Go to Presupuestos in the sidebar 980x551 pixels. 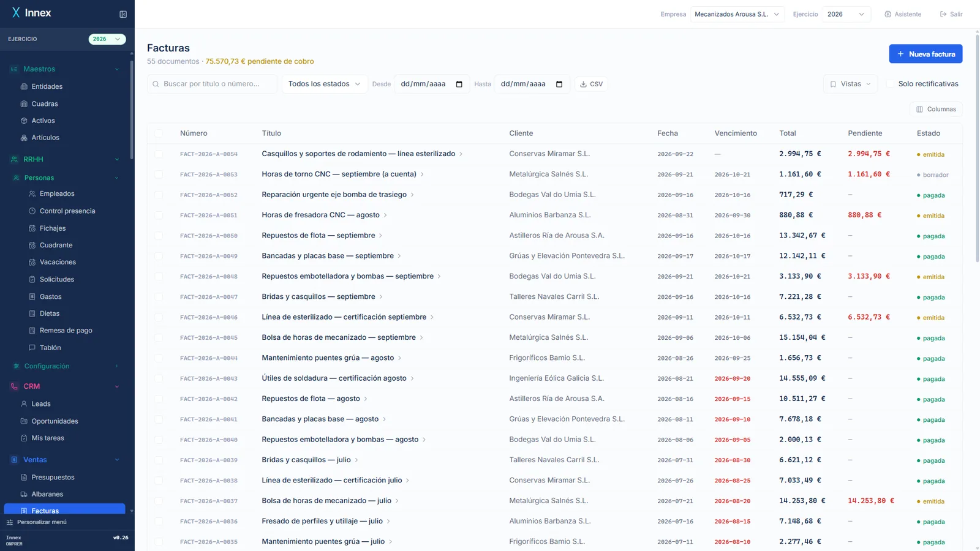click(x=53, y=477)
